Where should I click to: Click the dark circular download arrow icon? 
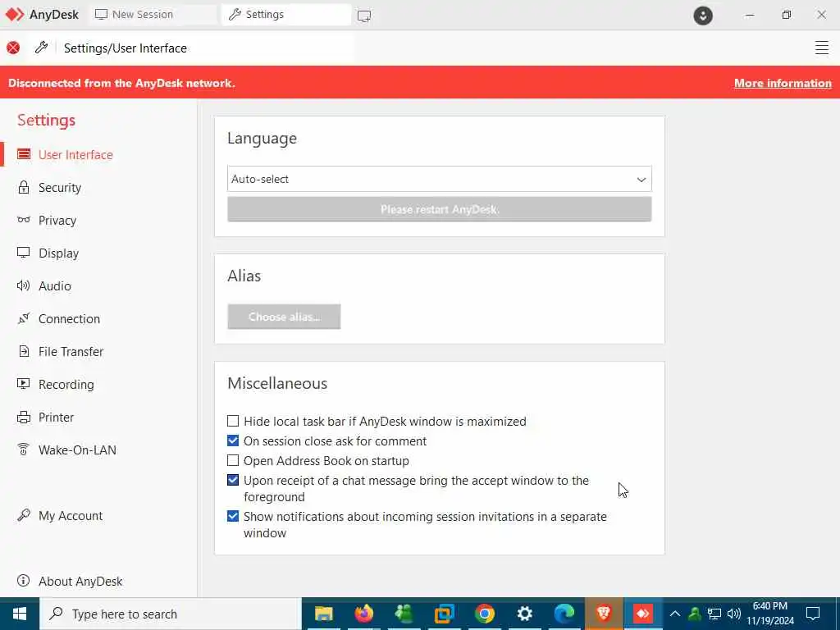pos(703,16)
